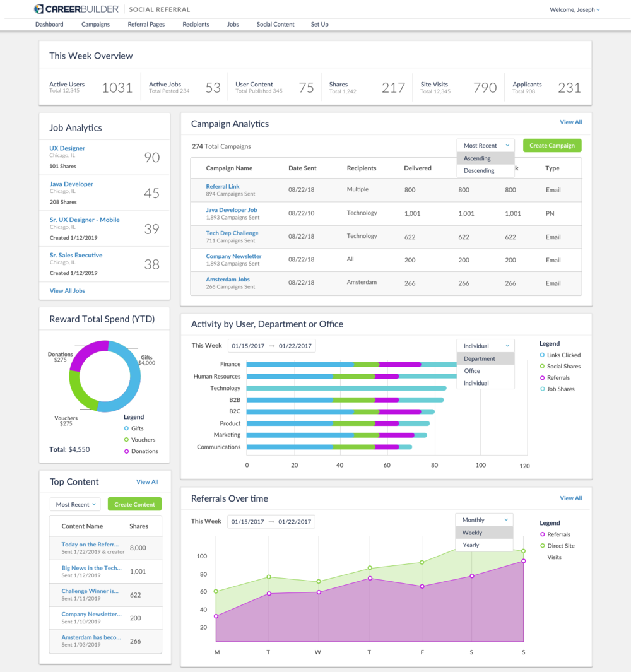
Task: Open the Campaigns nav item
Action: [95, 24]
